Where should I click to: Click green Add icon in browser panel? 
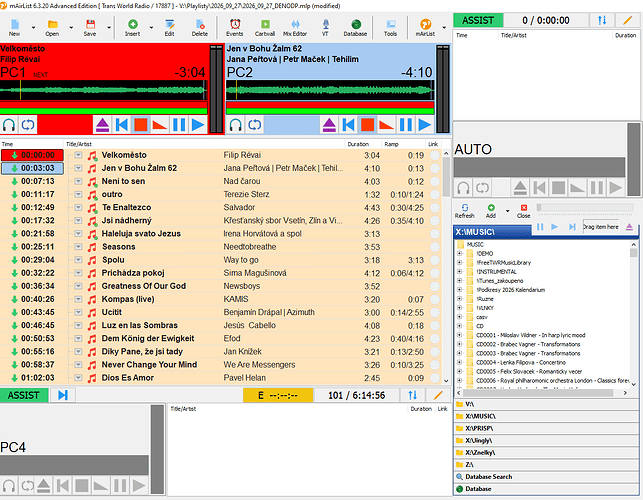[491, 211]
